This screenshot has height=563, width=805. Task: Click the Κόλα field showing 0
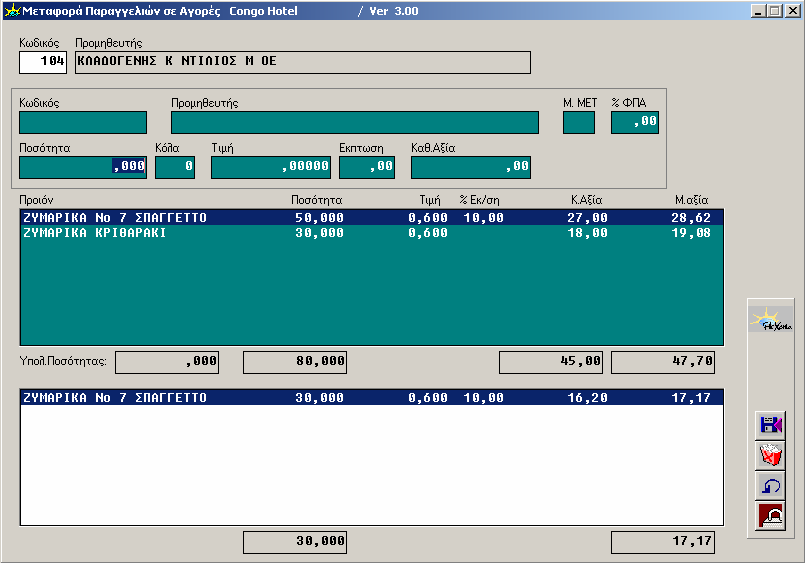click(175, 167)
